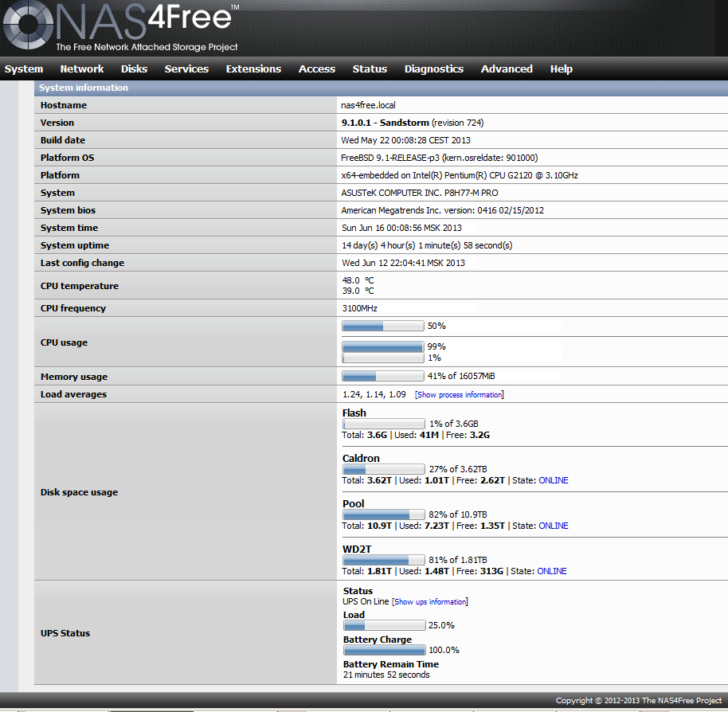Select system uptime 14 day(s) value
The image size is (728, 712).
[427, 245]
